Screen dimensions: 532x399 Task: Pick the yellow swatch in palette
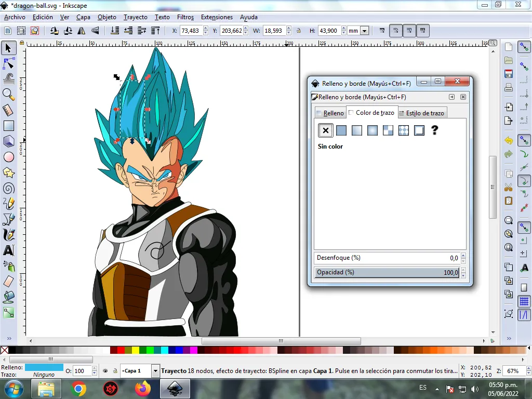[x=136, y=350]
